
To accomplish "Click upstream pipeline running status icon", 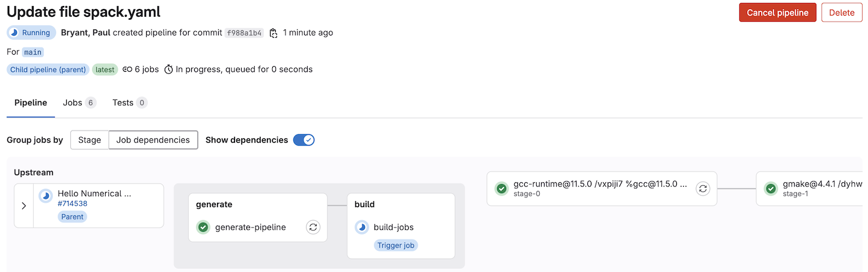I will coord(45,196).
